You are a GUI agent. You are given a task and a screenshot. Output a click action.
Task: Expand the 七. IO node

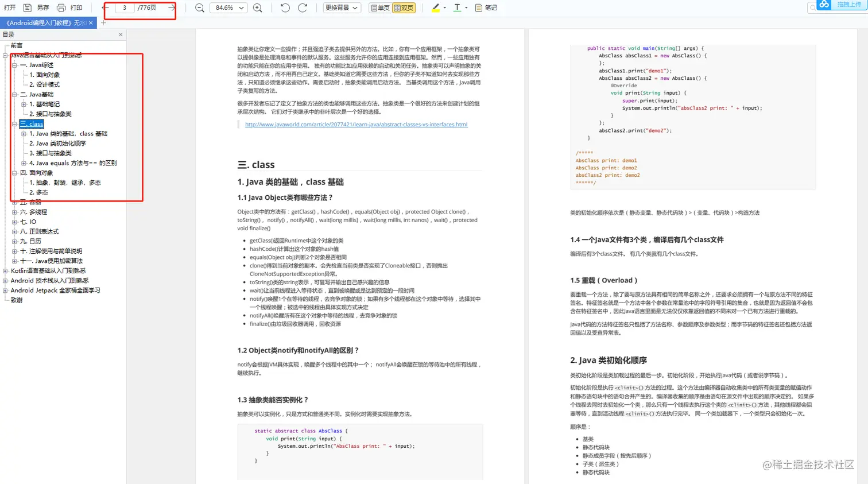coord(14,222)
